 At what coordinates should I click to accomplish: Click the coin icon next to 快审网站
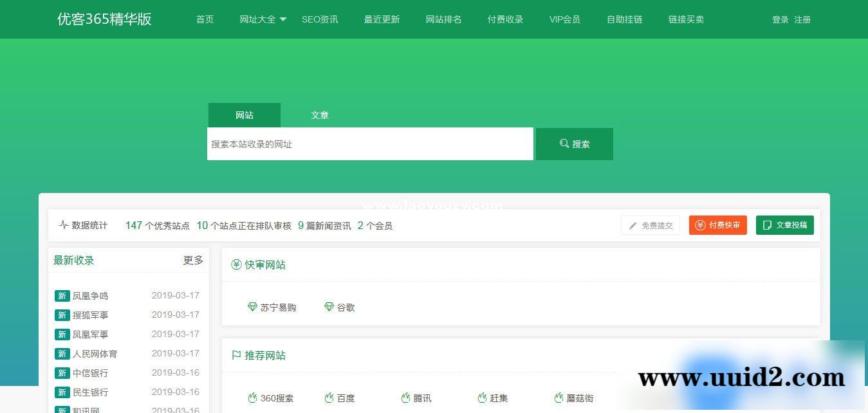coord(235,264)
